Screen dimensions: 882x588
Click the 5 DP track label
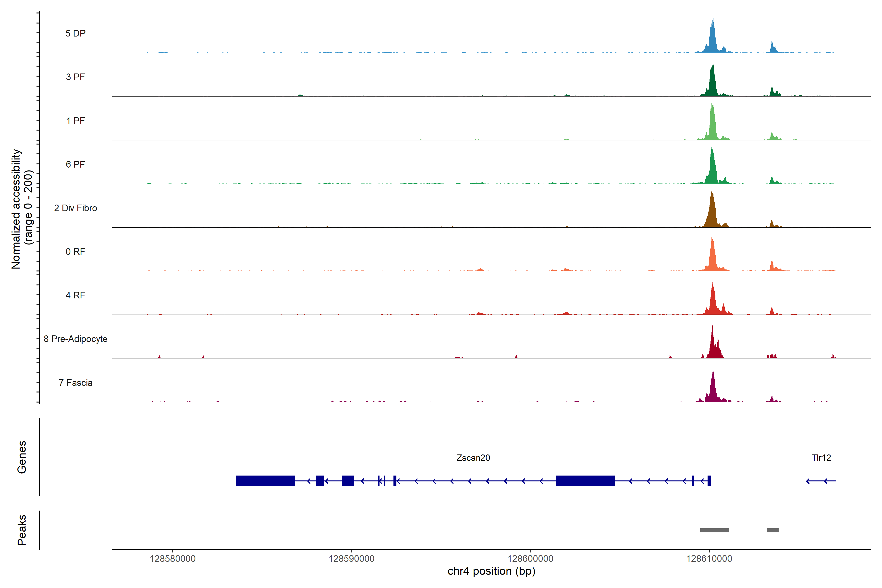click(75, 33)
